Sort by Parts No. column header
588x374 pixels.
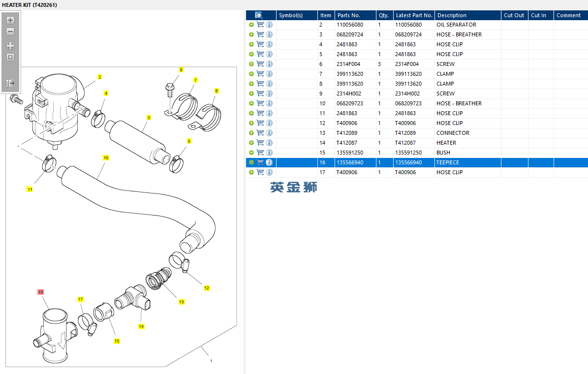(x=355, y=15)
